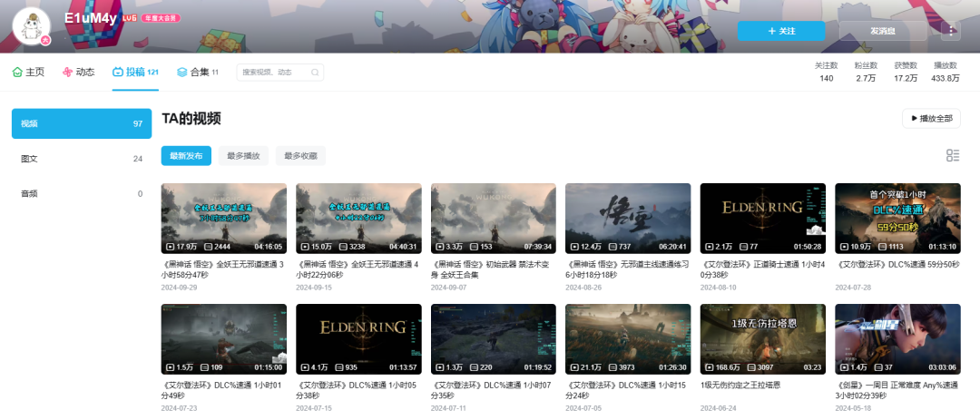Open title 无邪道主线速通练习 6小时18分18秒

tap(628, 269)
